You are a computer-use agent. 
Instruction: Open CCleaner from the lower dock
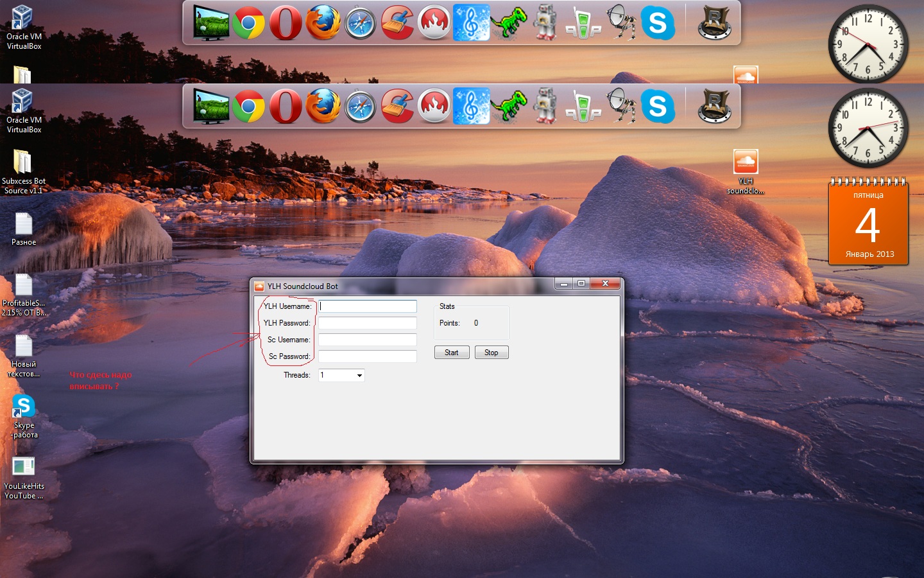tap(398, 106)
